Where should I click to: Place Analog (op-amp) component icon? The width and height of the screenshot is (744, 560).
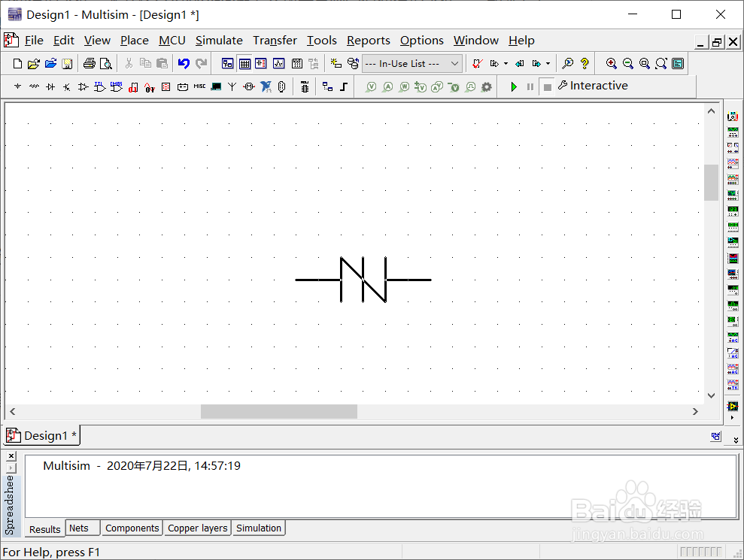click(x=83, y=86)
